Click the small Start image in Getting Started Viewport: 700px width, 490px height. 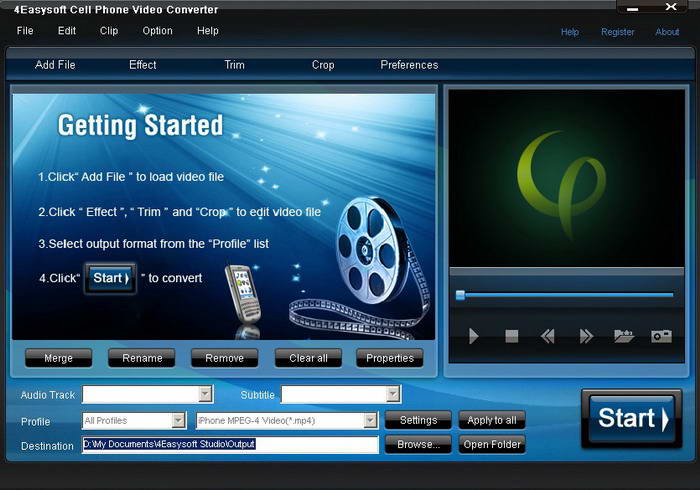(110, 278)
